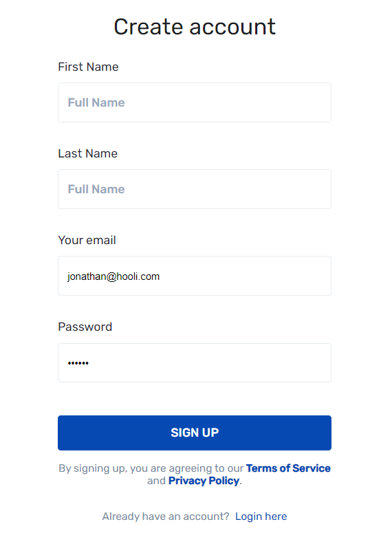The height and width of the screenshot is (533, 392).
Task: Focus the Last Name input field
Action: coord(195,189)
